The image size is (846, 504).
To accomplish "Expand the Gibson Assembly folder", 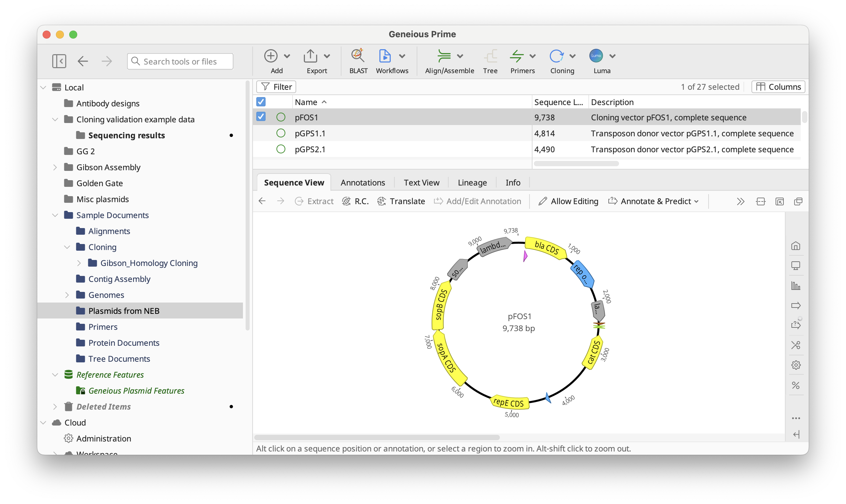I will (x=55, y=167).
